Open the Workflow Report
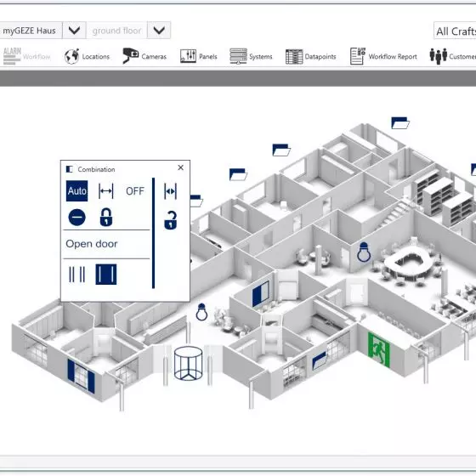This screenshot has height=476, width=476. click(383, 56)
